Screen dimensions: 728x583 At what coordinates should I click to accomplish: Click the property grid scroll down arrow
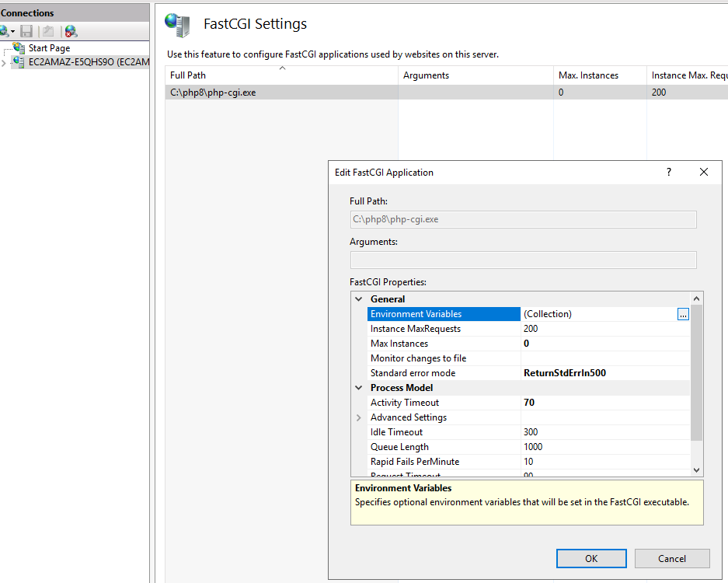[x=696, y=470]
